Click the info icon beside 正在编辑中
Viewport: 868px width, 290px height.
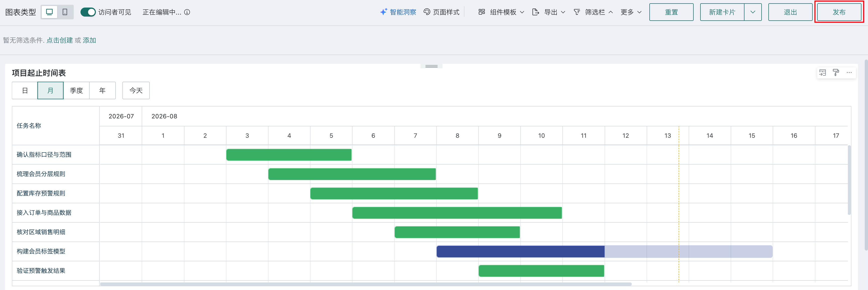click(187, 12)
